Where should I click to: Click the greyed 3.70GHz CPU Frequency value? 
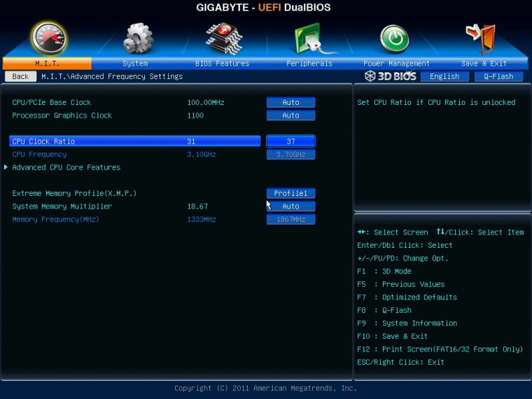[290, 155]
